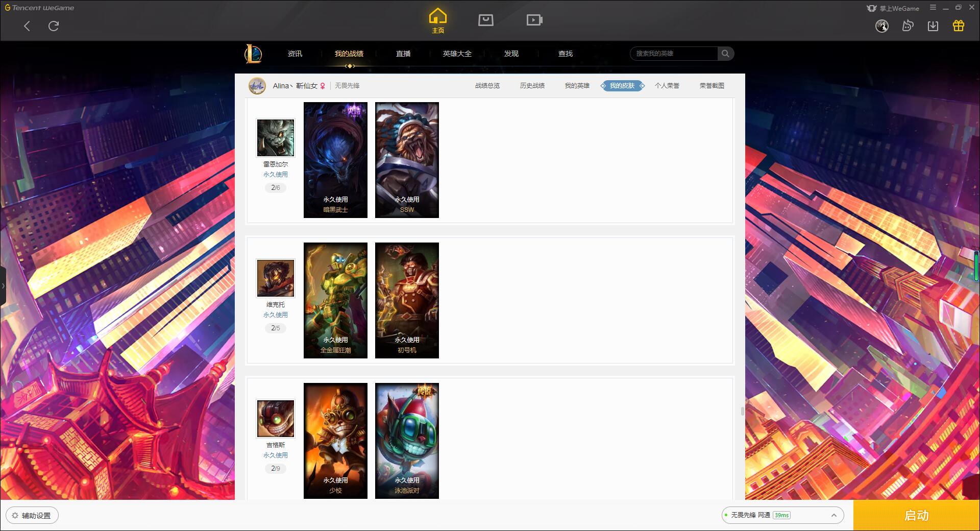The image size is (980, 531).
Task: Click the 2/5 skin count badge
Action: pos(276,328)
